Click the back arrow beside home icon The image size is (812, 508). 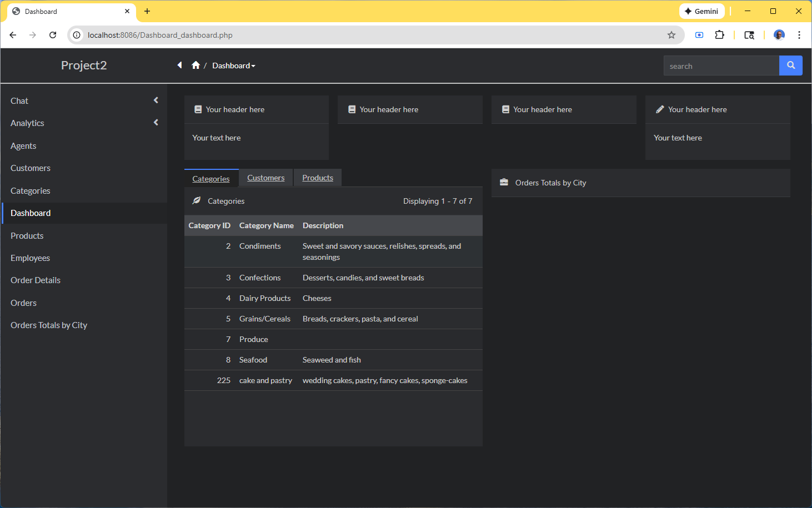click(179, 66)
